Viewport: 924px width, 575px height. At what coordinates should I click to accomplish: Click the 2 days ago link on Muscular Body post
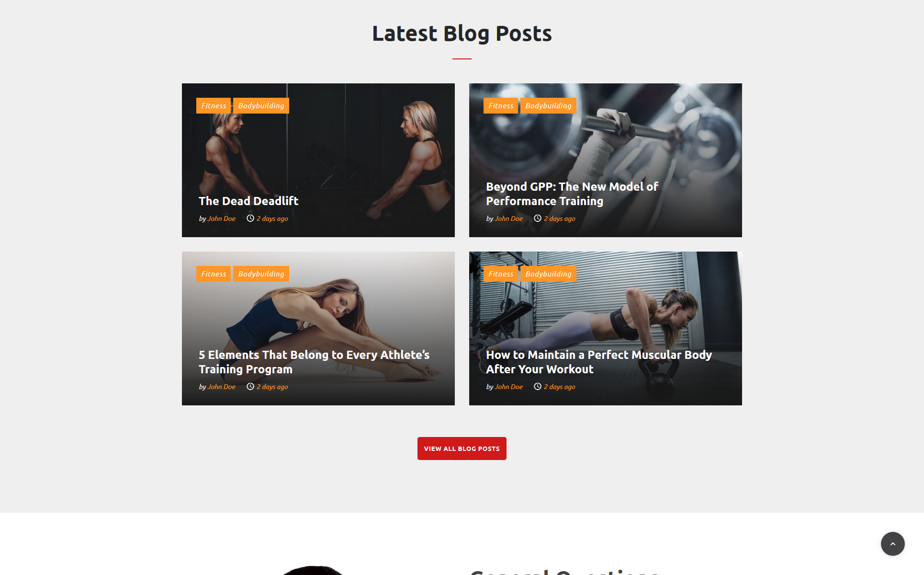pos(560,387)
